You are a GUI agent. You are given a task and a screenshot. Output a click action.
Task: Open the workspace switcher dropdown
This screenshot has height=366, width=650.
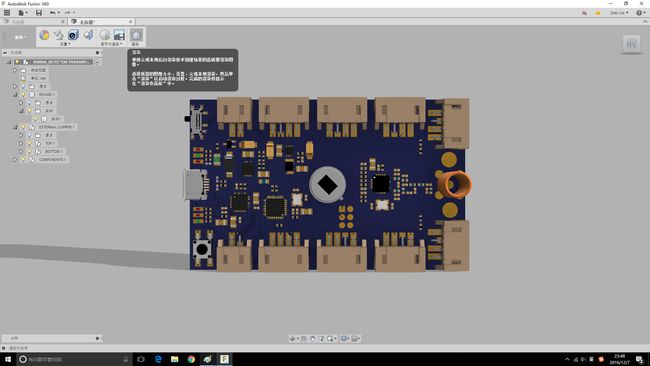point(20,37)
